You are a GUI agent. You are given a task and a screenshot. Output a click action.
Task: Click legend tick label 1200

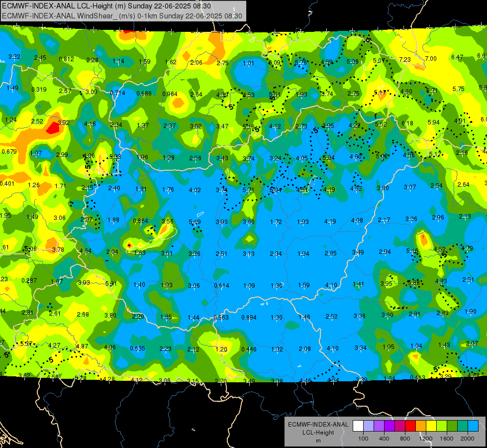click(x=425, y=439)
